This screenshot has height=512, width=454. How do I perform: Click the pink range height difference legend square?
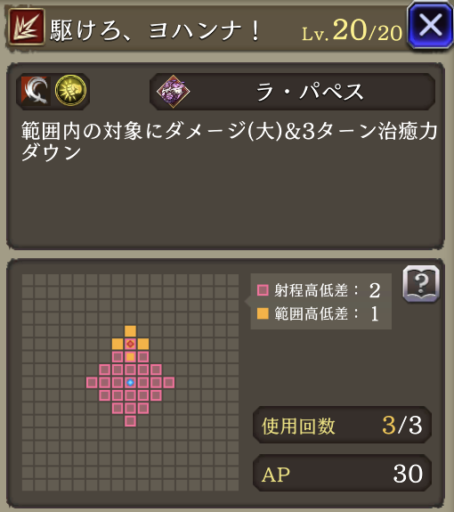tap(263, 290)
